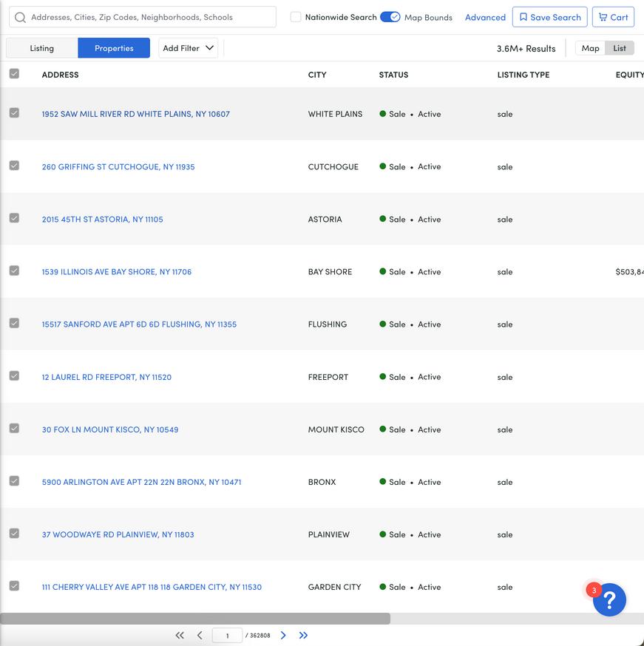
Task: Open Advanced search options
Action: click(x=485, y=17)
